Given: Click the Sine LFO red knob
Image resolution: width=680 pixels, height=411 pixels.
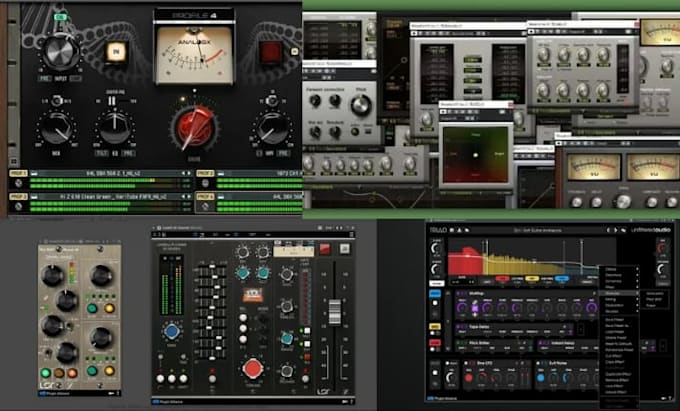Looking at the screenshot, I should pyautogui.click(x=468, y=378).
